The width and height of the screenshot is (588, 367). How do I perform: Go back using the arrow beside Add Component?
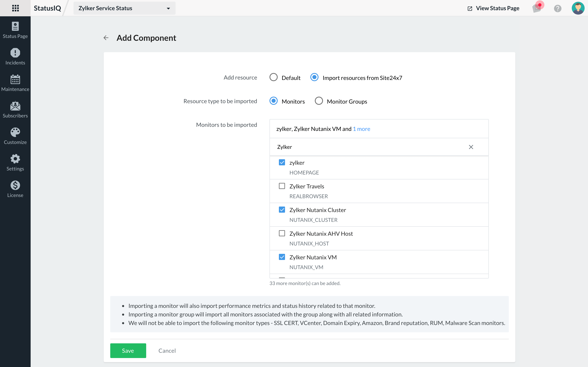point(106,38)
